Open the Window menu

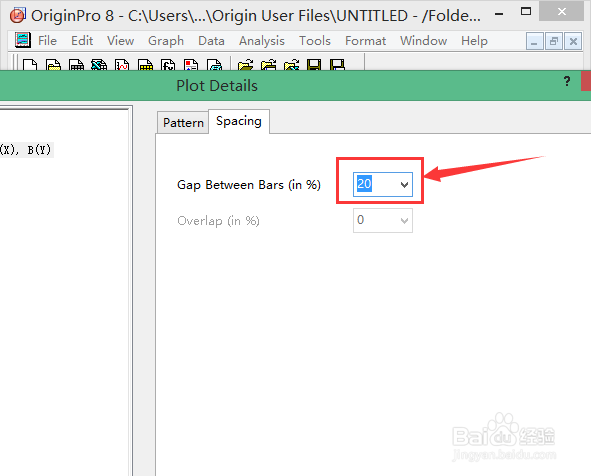423,41
